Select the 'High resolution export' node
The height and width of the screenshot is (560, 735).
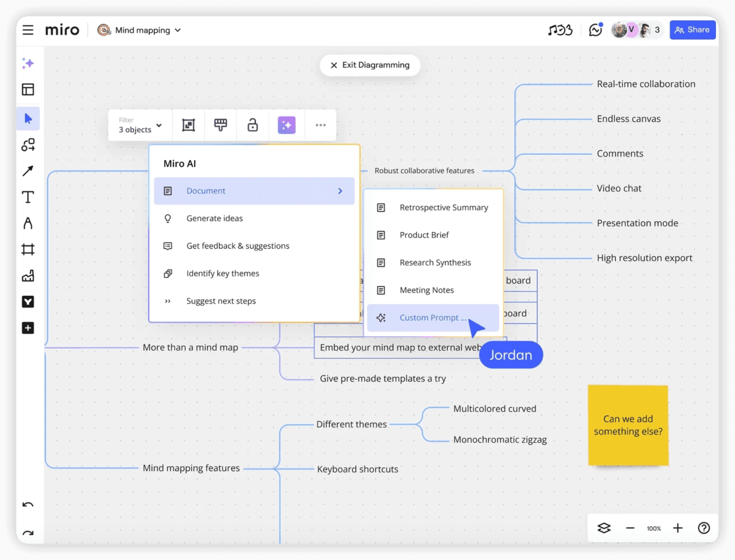coord(645,258)
